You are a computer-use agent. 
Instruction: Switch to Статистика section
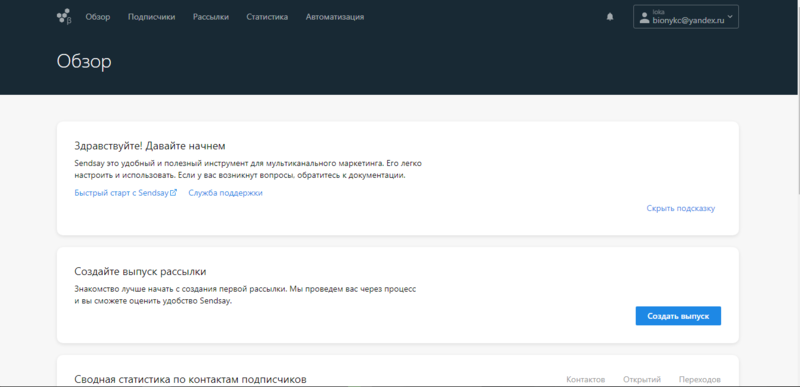click(267, 17)
